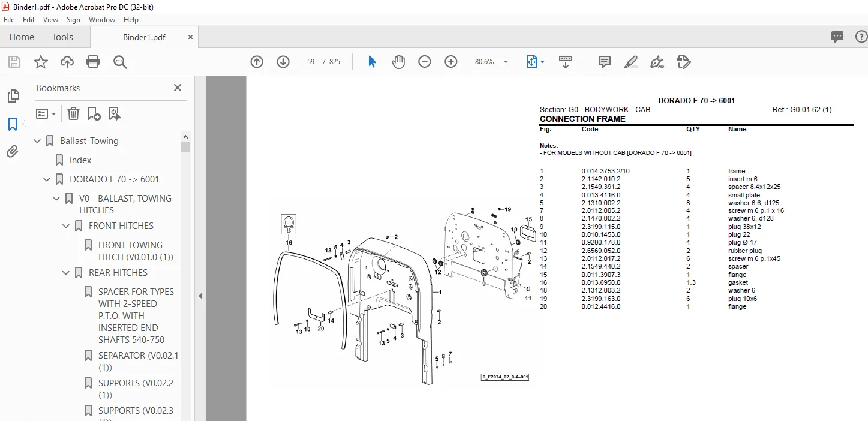
Task: Open the Window menu
Action: coord(102,20)
